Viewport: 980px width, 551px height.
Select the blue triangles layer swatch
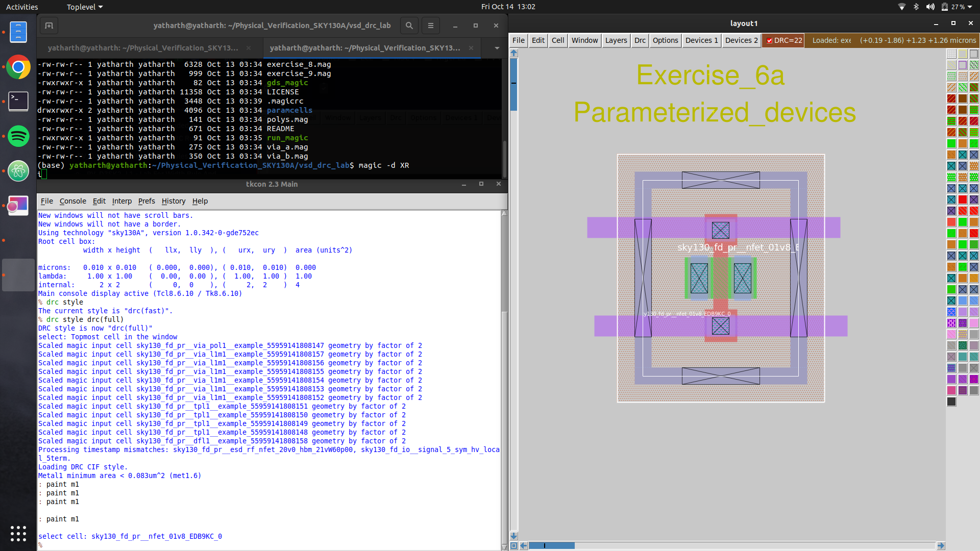point(951,312)
